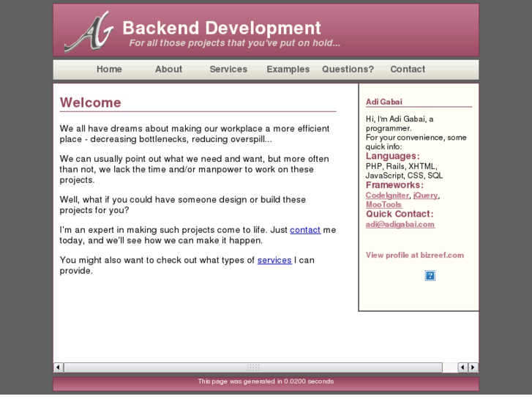Image resolution: width=532 pixels, height=399 pixels.
Task: Open the Questions? navigation item
Action: pyautogui.click(x=348, y=70)
